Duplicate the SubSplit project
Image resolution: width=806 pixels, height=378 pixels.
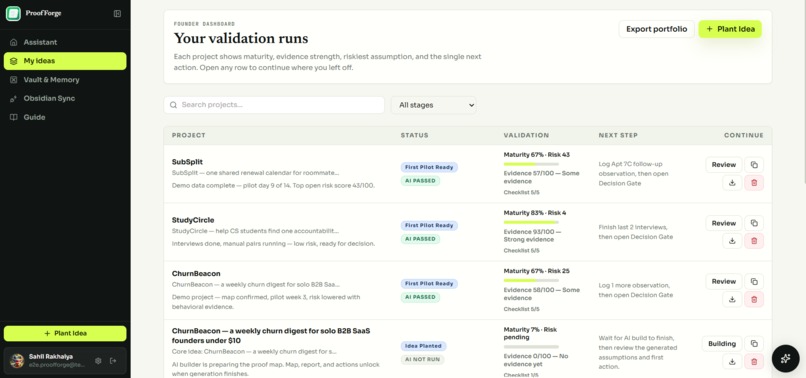pos(754,165)
